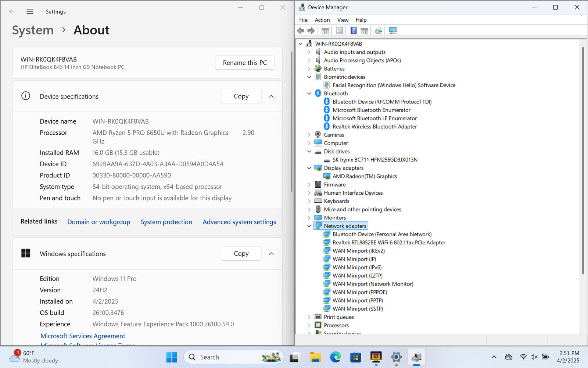Open View menu in Device Manager
This screenshot has width=588, height=368.
(343, 20)
